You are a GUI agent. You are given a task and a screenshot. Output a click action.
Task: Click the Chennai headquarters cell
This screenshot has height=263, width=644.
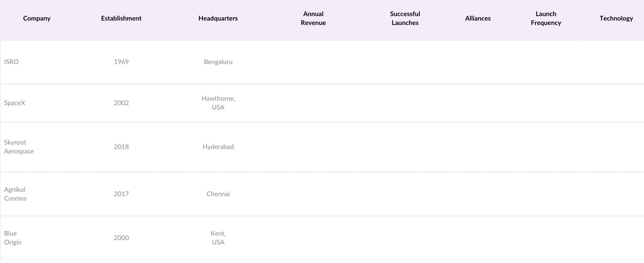[218, 194]
